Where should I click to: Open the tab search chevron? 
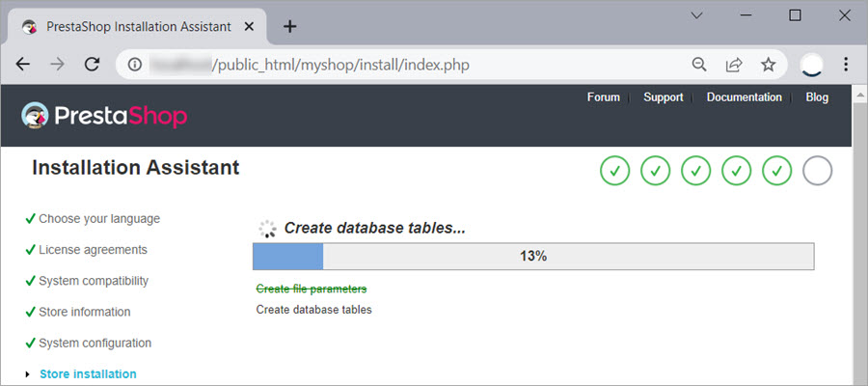pyautogui.click(x=697, y=14)
